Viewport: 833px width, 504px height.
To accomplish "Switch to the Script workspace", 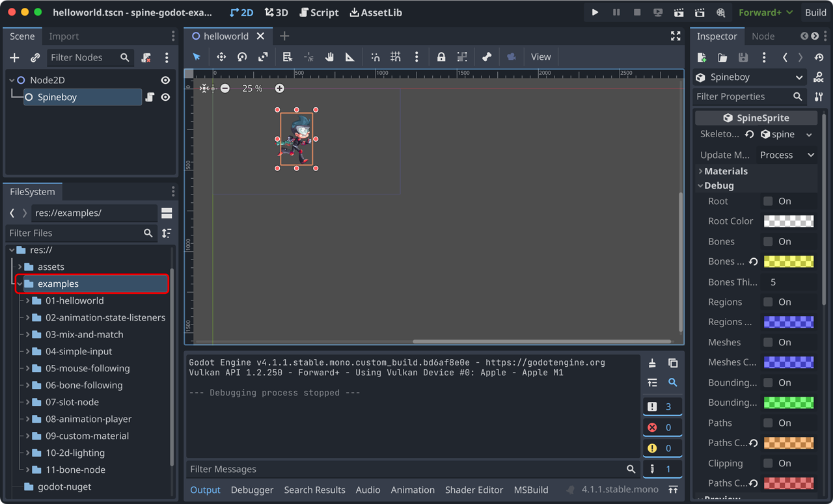I will coord(319,12).
